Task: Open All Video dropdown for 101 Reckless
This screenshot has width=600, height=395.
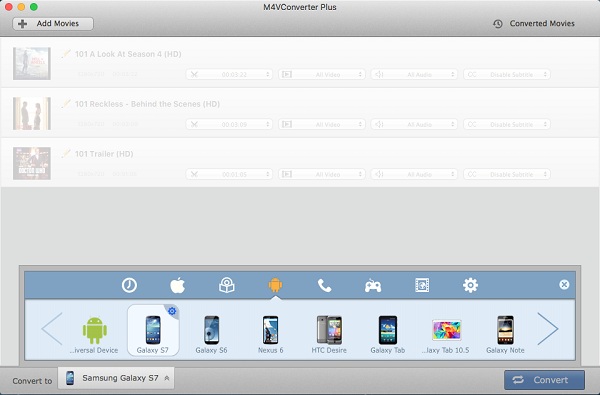Action: coord(322,124)
